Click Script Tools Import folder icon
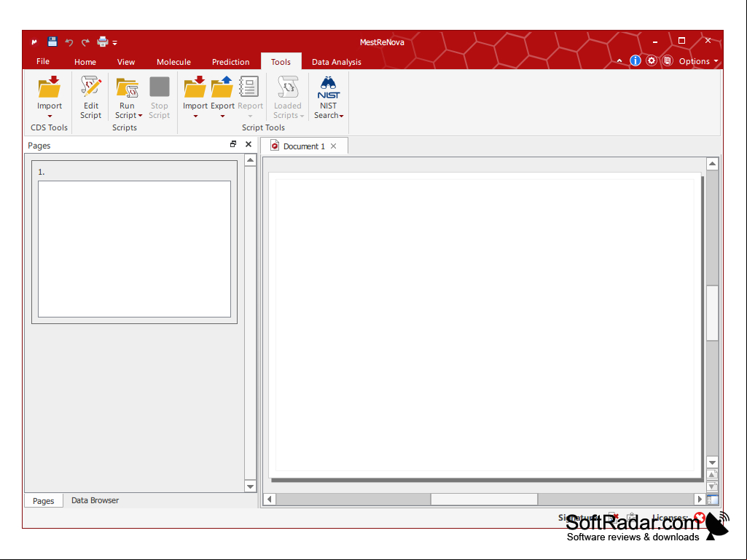 tap(195, 87)
